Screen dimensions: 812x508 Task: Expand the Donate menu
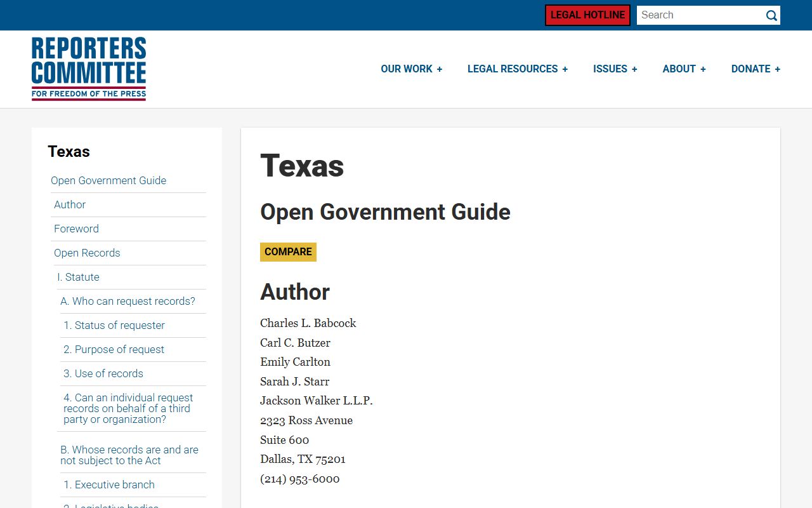(756, 69)
